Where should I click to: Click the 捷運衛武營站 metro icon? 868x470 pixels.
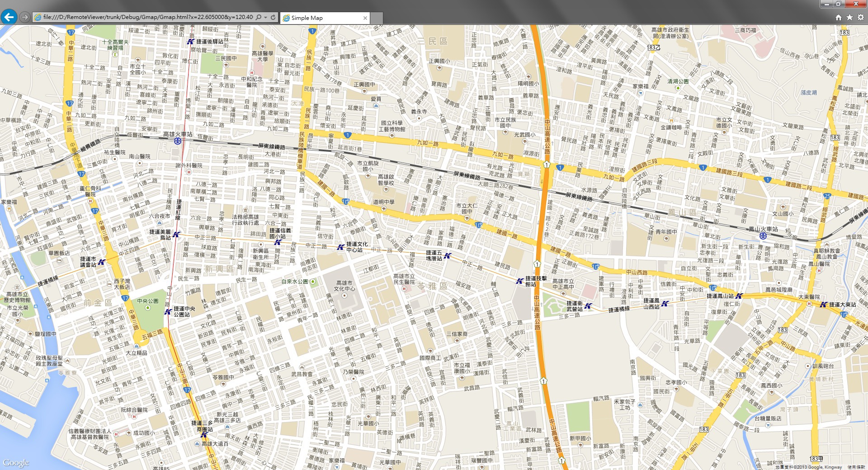588,306
